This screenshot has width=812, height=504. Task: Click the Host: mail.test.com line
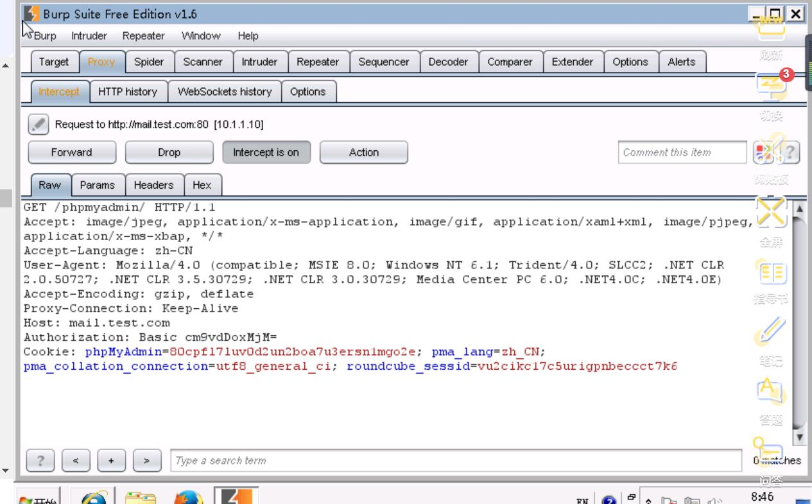coord(97,323)
